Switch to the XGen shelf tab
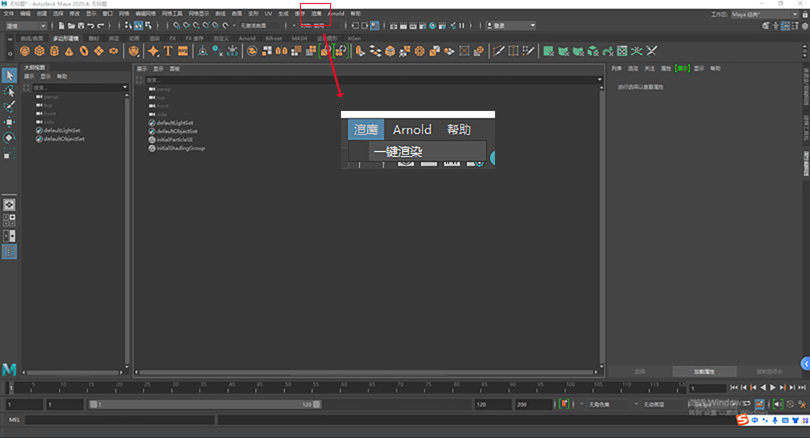 tap(353, 38)
